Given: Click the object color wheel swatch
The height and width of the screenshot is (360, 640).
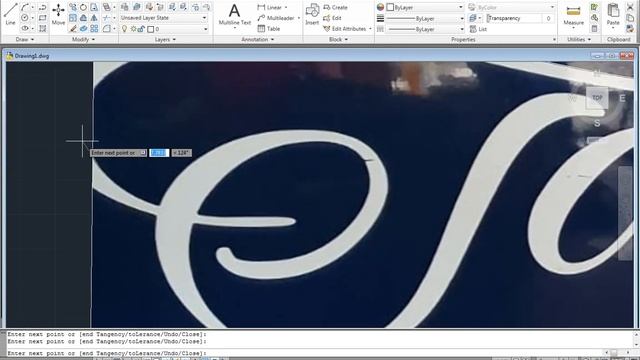Looking at the screenshot, I should click(380, 7).
